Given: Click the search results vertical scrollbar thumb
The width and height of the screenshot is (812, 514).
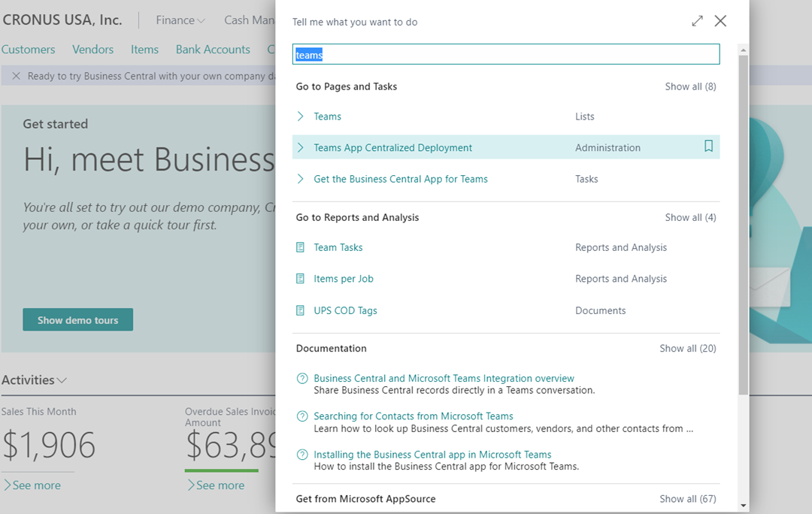Looking at the screenshot, I should pos(744,225).
